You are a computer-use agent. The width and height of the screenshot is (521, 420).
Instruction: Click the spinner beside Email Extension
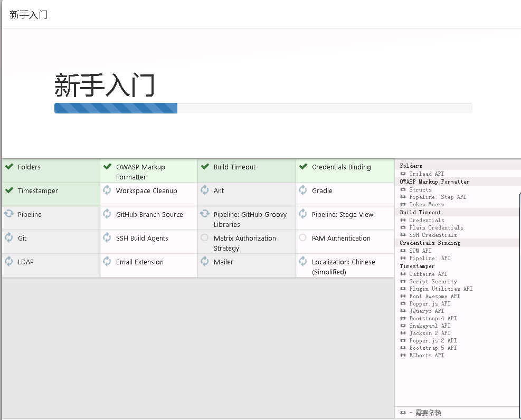tap(107, 261)
